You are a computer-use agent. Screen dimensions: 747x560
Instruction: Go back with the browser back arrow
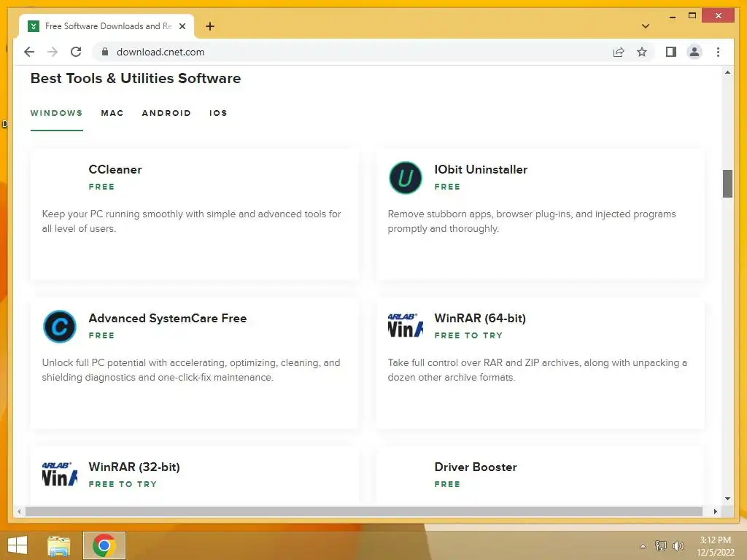click(29, 52)
